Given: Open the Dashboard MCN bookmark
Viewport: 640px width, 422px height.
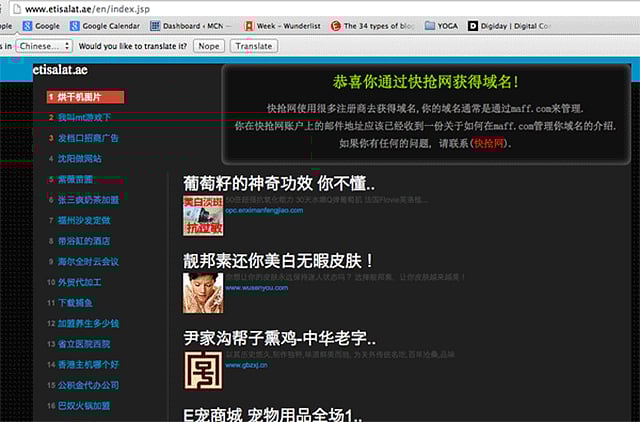Looking at the screenshot, I should [204, 26].
